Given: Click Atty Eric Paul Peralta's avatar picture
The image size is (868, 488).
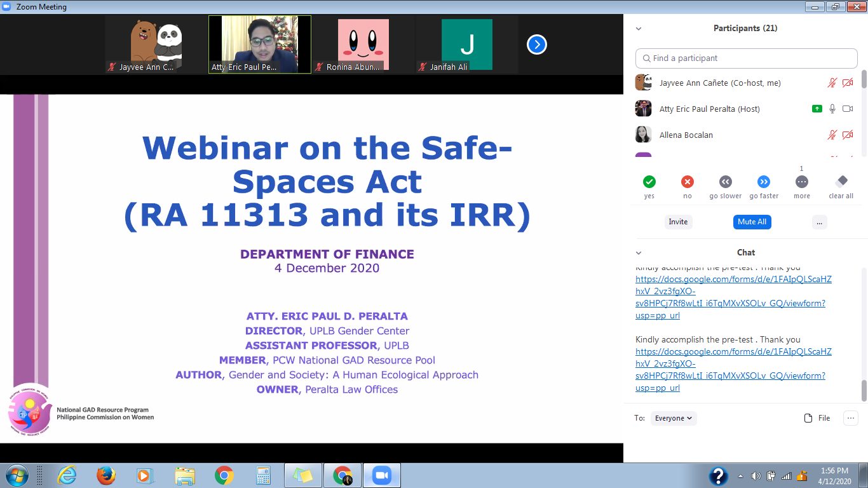Looking at the screenshot, I should click(x=643, y=109).
